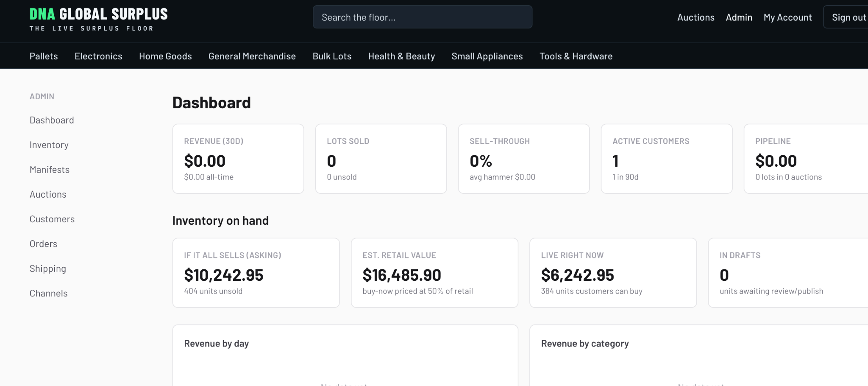
Task: Click '0 unsold' text
Action: tap(342, 177)
